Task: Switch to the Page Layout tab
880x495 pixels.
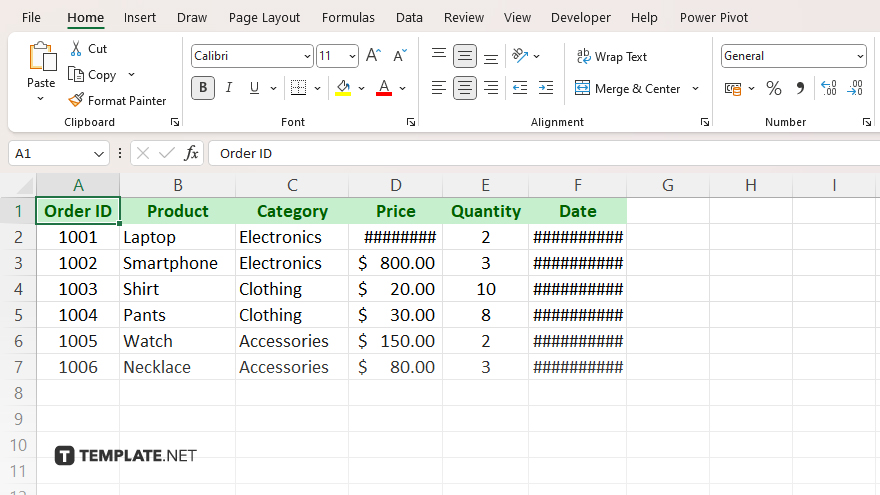Action: click(264, 17)
